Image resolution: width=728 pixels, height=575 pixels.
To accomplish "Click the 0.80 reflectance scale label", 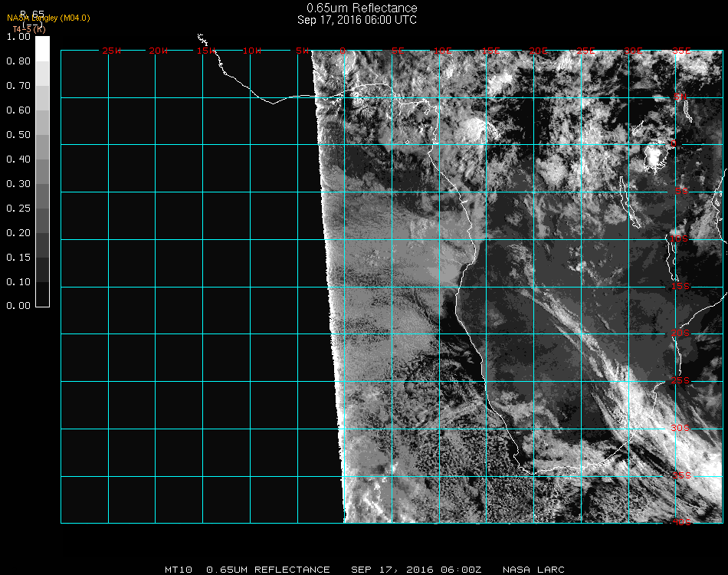I will [x=18, y=61].
